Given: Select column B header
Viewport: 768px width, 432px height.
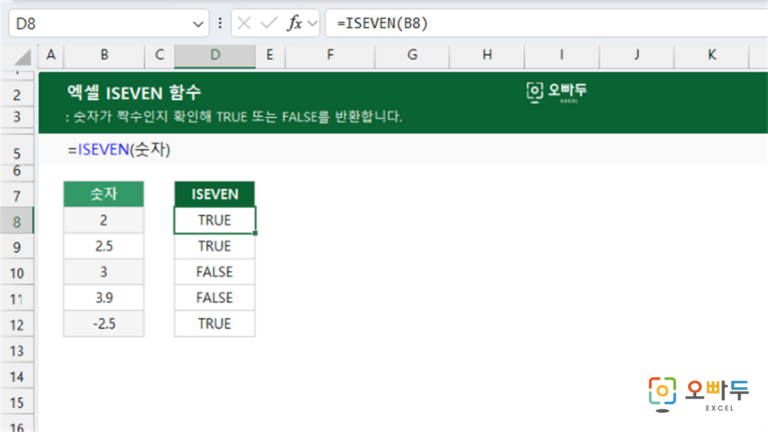Looking at the screenshot, I should click(x=104, y=55).
